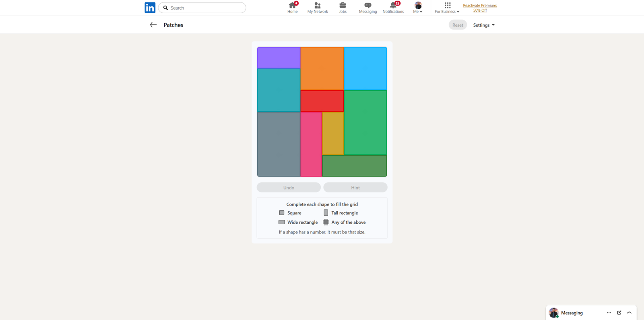Go to the Jobs briefcase icon
This screenshot has height=320, width=644.
[x=343, y=6]
